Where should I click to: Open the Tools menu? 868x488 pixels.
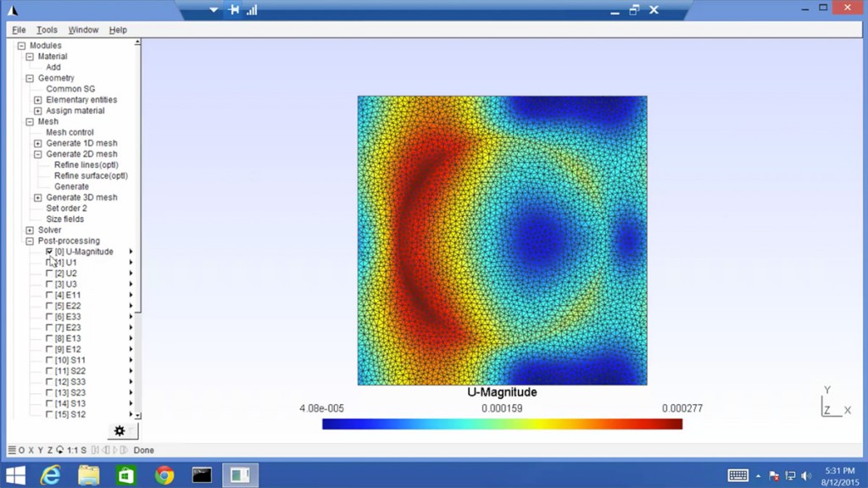click(x=47, y=30)
